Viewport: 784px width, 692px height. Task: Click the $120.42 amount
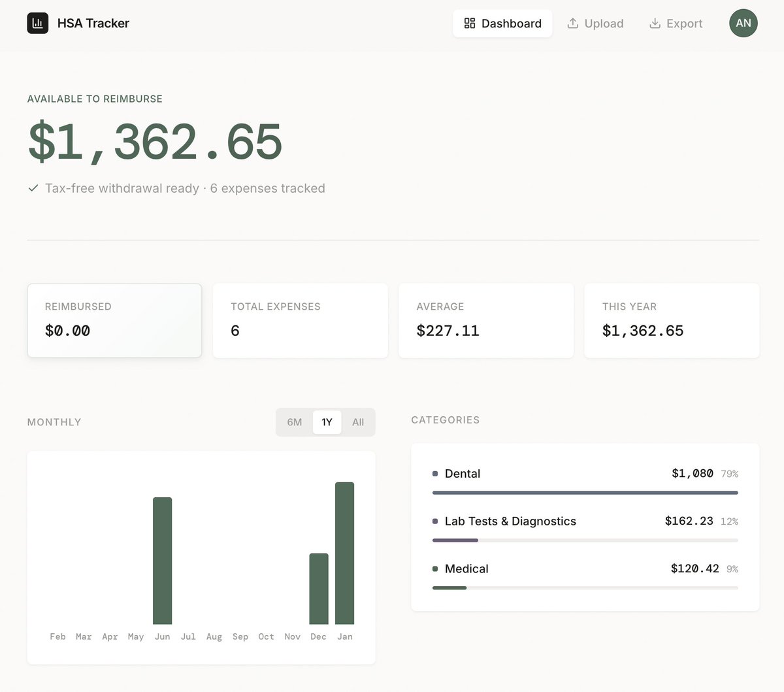[x=695, y=569]
